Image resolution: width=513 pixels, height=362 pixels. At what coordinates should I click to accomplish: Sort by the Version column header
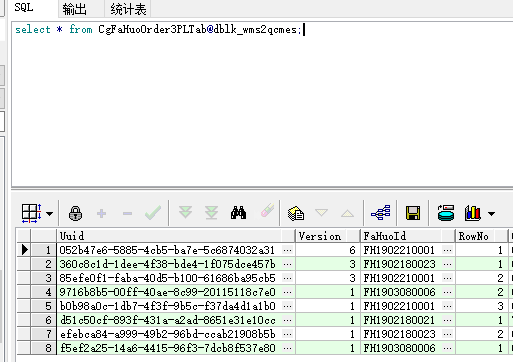point(328,236)
